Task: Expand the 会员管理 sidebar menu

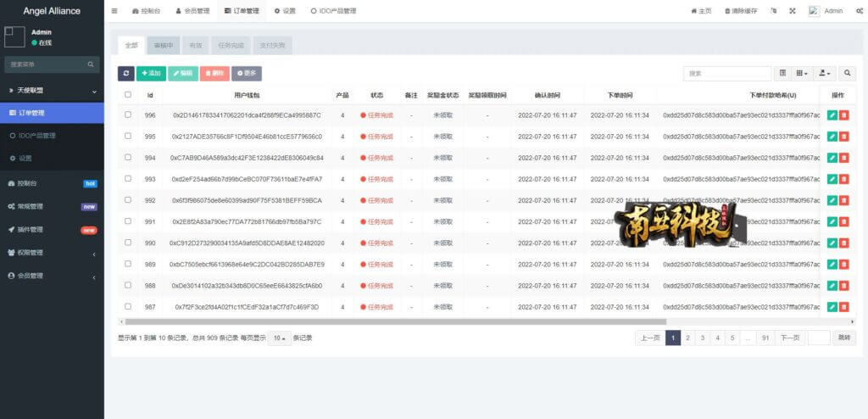Action: (x=52, y=276)
